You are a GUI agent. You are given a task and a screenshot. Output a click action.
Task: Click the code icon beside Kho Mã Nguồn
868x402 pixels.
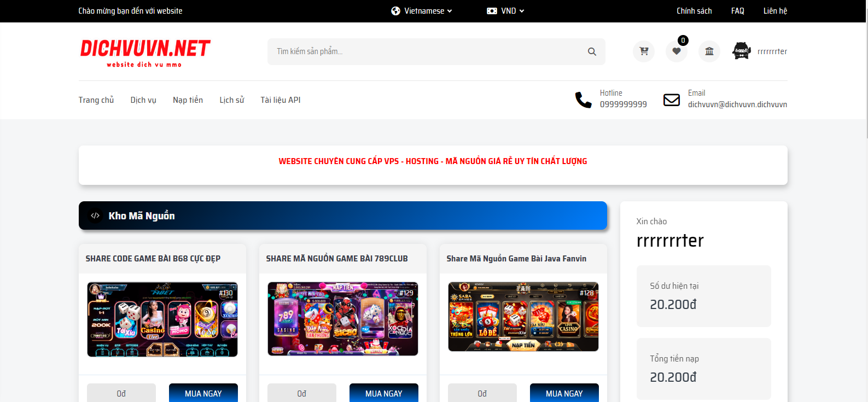pos(95,215)
